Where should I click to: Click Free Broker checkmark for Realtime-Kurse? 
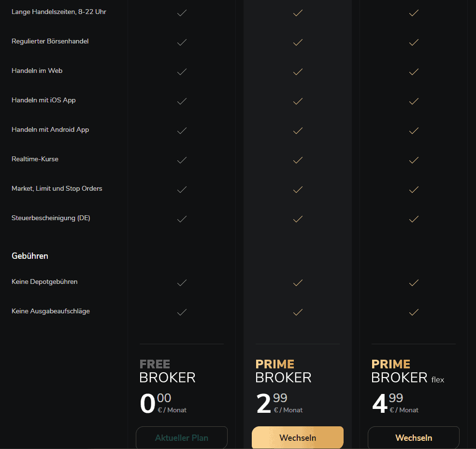(182, 160)
